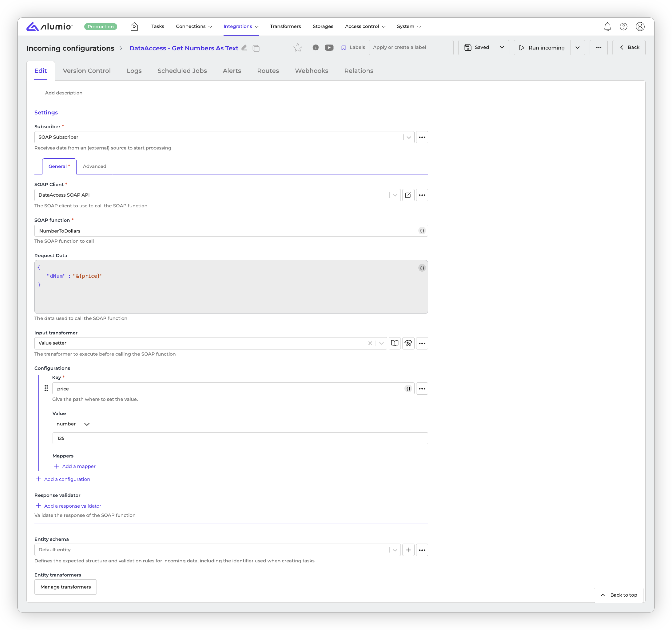This screenshot has height=630, width=672.
Task: Expand the Run incoming options arrow
Action: click(x=577, y=48)
